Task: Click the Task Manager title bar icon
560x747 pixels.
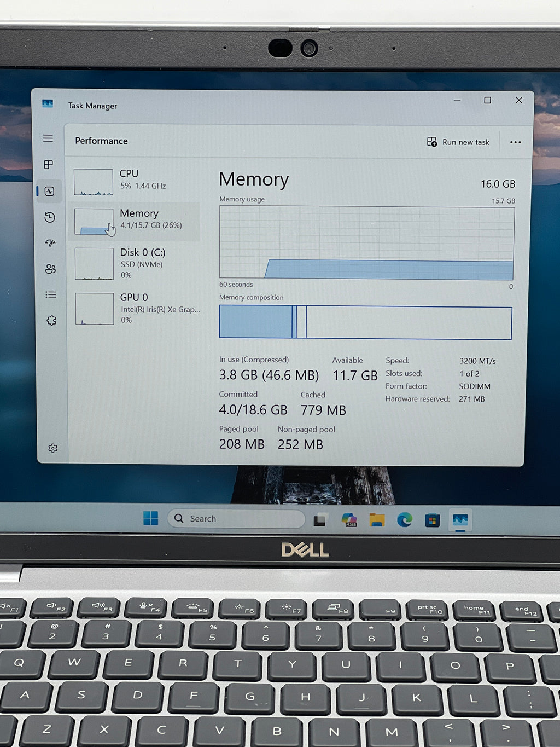Action: click(x=48, y=103)
